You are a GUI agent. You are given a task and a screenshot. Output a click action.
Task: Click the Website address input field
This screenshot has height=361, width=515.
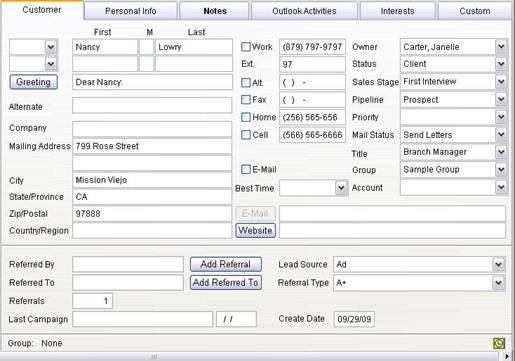coord(392,230)
